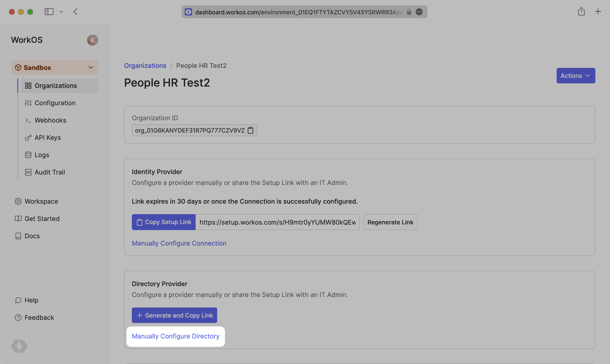Click the Copy Setup Link button
This screenshot has width=610, height=364.
(x=164, y=222)
